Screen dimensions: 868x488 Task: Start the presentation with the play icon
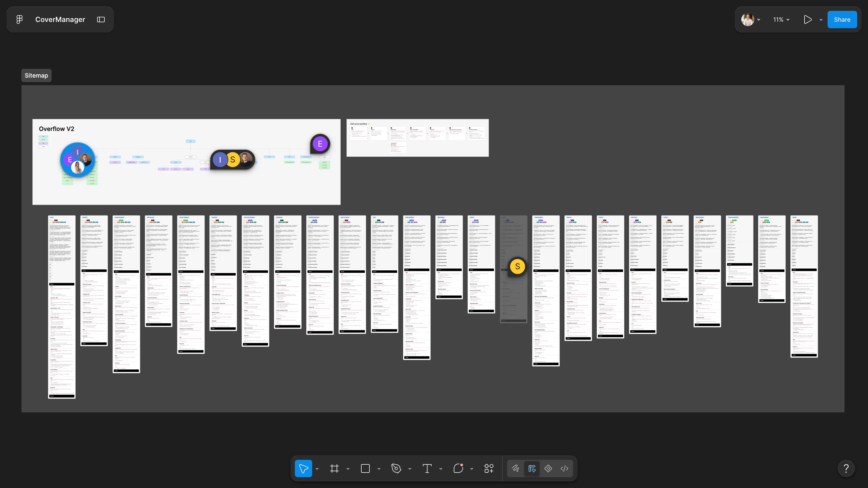808,20
